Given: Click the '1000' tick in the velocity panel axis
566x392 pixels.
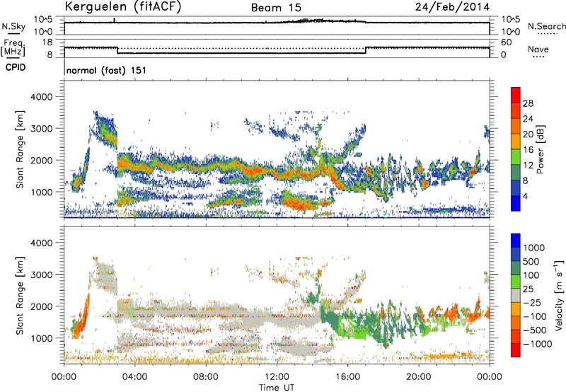Looking at the screenshot, I should tap(42, 338).
